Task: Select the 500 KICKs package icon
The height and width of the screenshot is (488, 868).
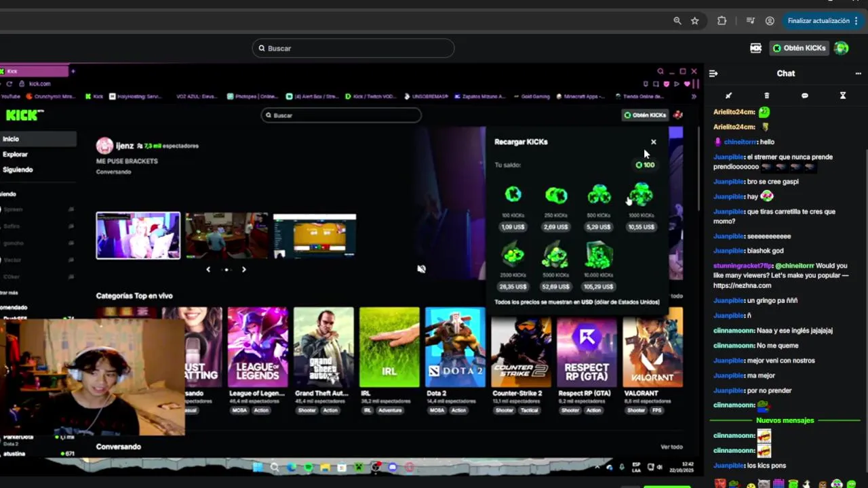Action: [x=599, y=195]
